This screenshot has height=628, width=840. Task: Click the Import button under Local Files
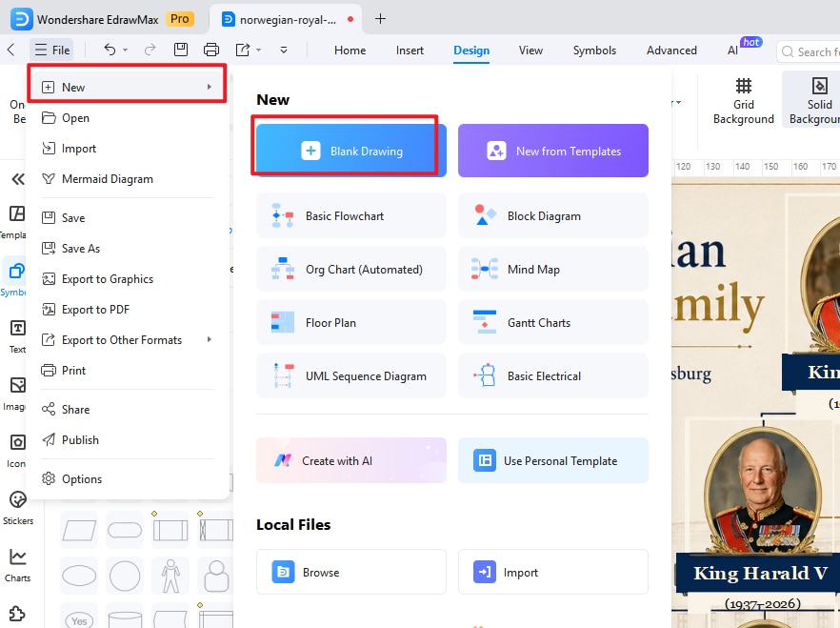[x=553, y=572]
